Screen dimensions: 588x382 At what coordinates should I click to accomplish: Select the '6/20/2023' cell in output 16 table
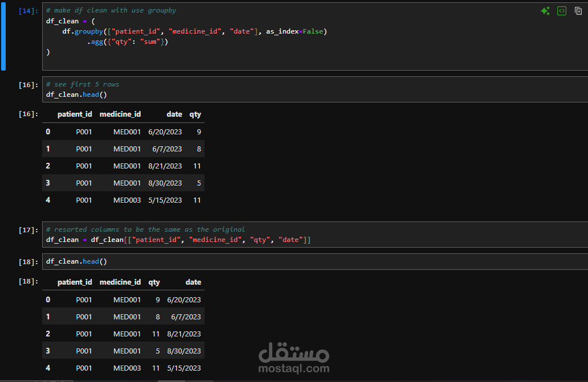point(165,132)
